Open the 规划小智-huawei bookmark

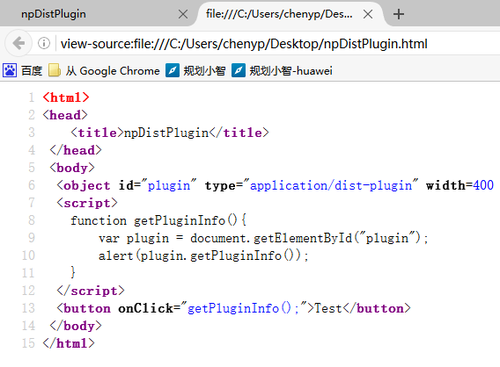coord(282,71)
